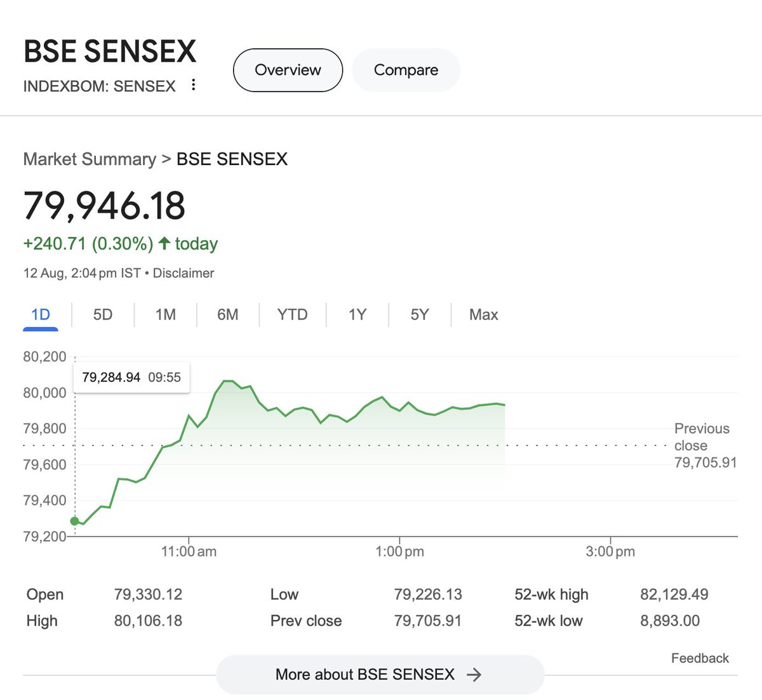
Task: Switch chart to 1M range
Action: point(166,315)
